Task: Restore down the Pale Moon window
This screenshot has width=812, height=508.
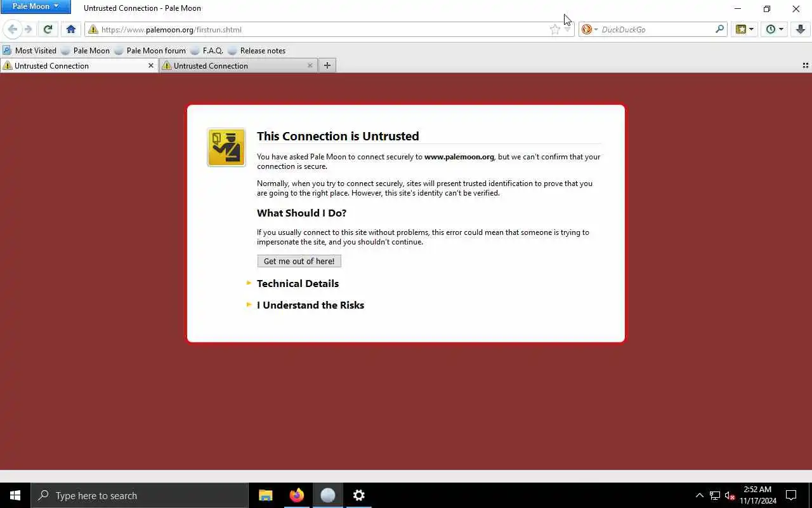Action: (767, 8)
